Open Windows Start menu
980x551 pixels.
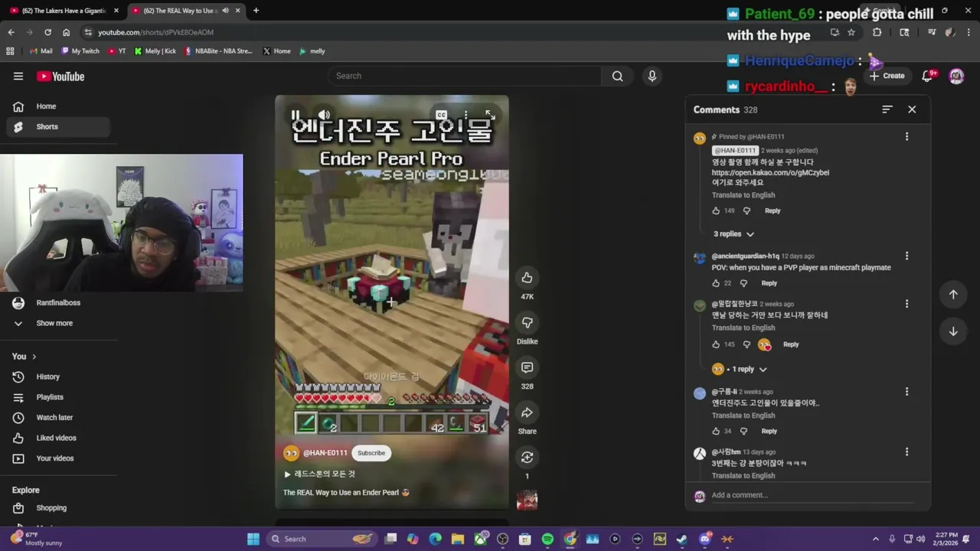coord(253,539)
